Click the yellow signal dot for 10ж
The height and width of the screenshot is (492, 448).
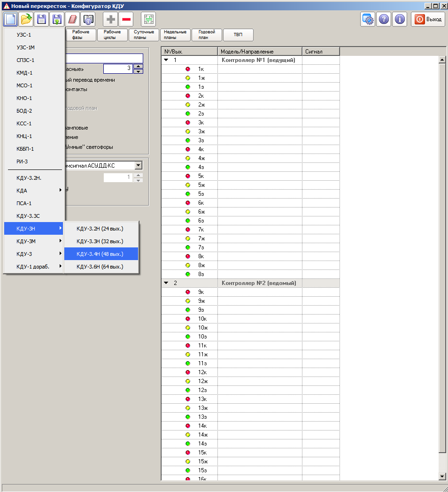(188, 328)
